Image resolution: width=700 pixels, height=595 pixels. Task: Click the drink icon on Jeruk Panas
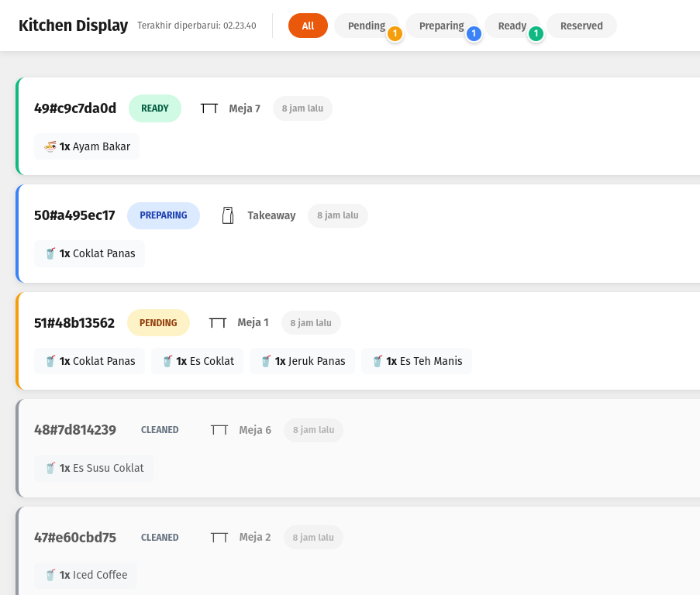[266, 361]
